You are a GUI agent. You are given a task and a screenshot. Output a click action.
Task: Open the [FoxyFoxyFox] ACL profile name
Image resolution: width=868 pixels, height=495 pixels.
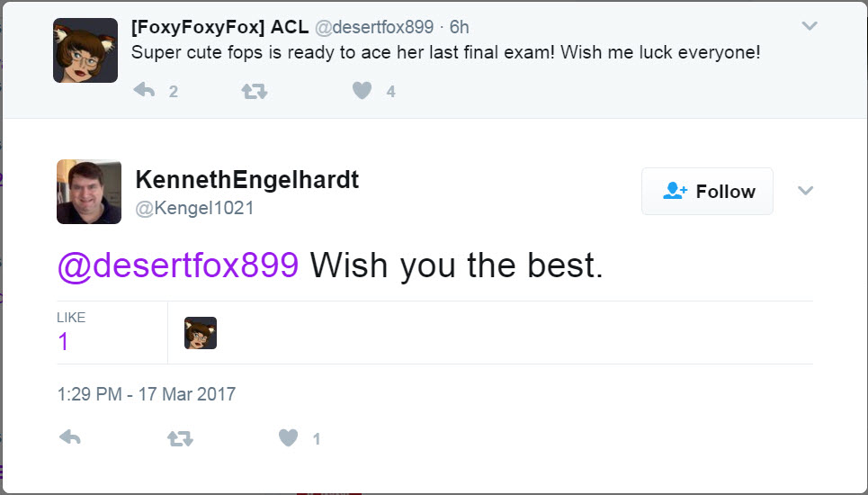coord(219,27)
